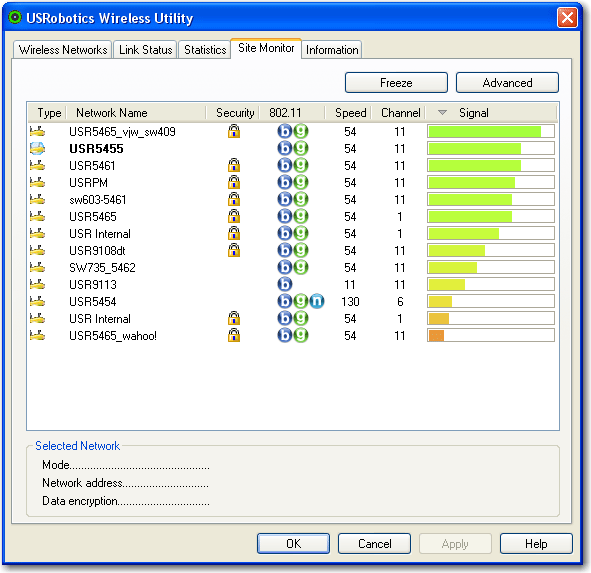Click the access point icon for USRPM
The width and height of the screenshot is (591, 573).
(37, 182)
